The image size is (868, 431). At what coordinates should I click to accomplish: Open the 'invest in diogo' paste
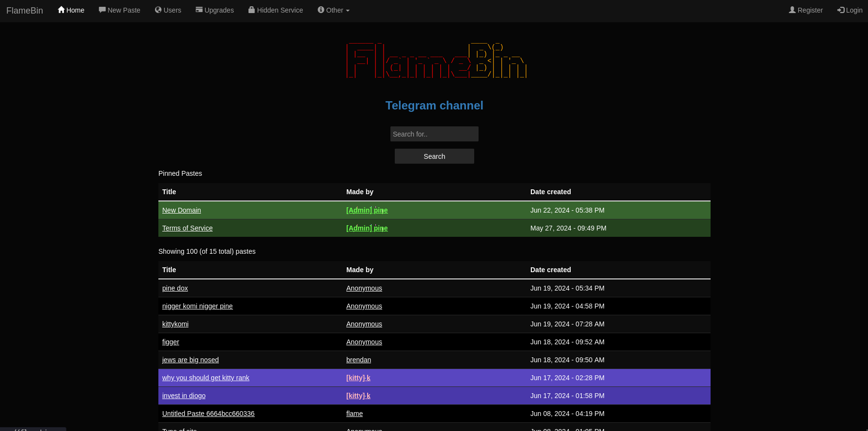tap(184, 396)
